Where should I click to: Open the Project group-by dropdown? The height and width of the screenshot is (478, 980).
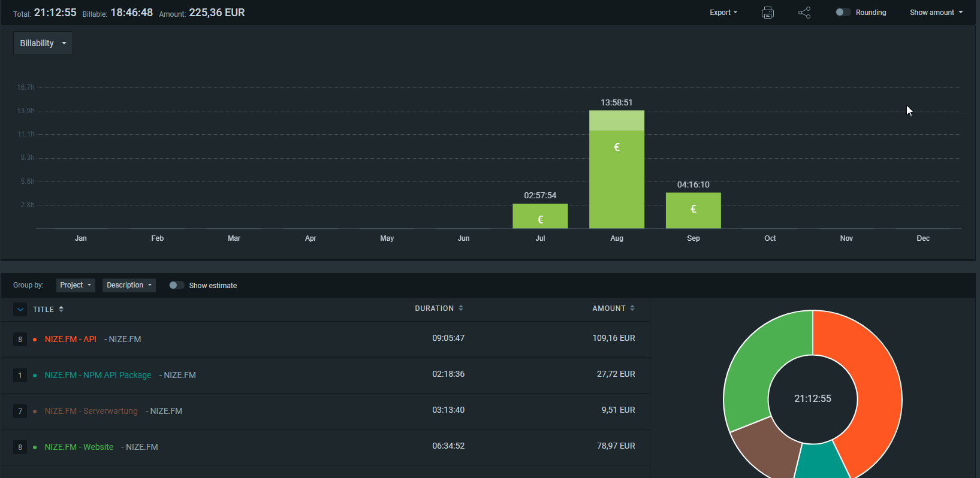point(76,285)
